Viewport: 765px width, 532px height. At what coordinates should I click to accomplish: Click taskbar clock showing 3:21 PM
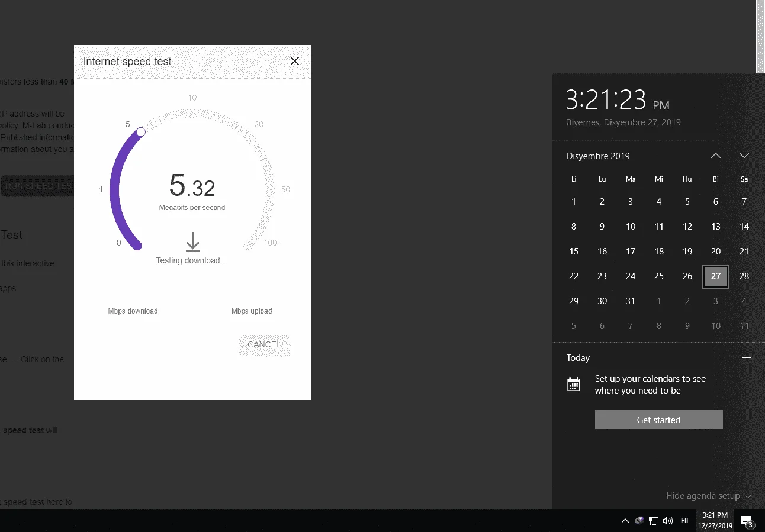(x=715, y=521)
